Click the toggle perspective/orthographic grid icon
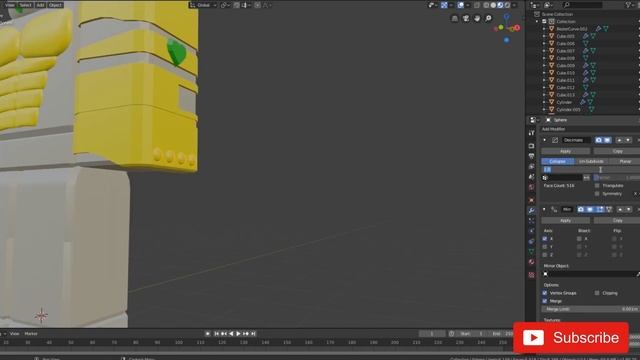Image resolution: width=640 pixels, height=360 pixels. (x=455, y=18)
